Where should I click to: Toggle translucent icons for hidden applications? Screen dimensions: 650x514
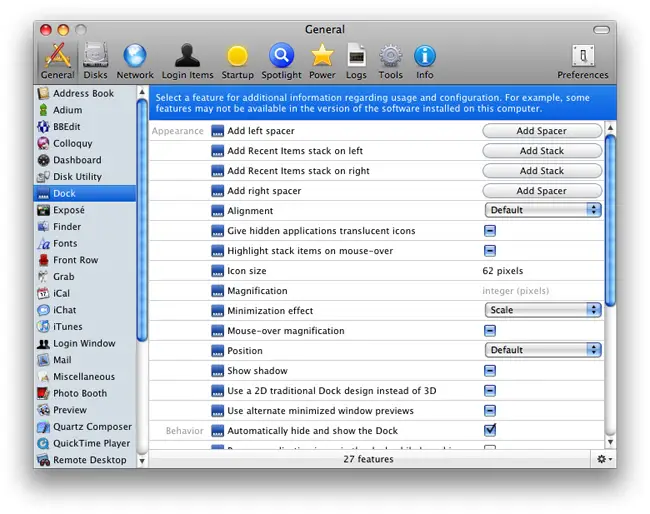[x=490, y=231]
